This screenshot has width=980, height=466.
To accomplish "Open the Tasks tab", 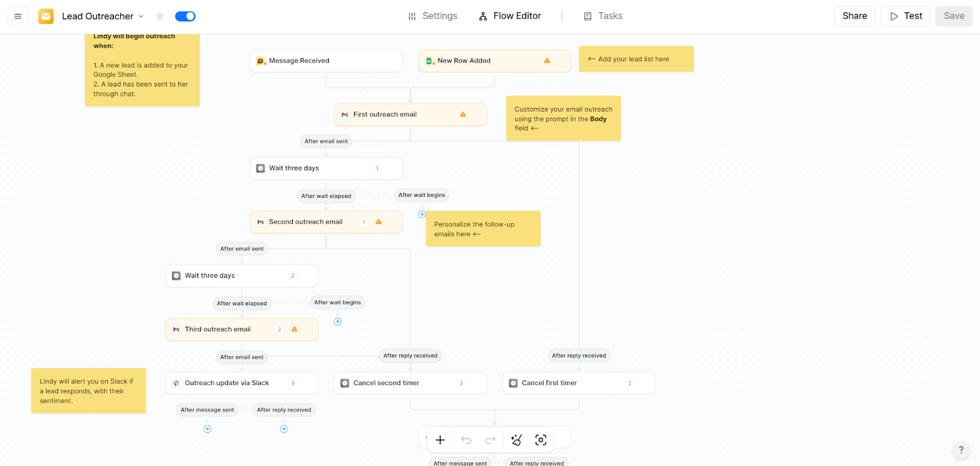I will 603,16.
